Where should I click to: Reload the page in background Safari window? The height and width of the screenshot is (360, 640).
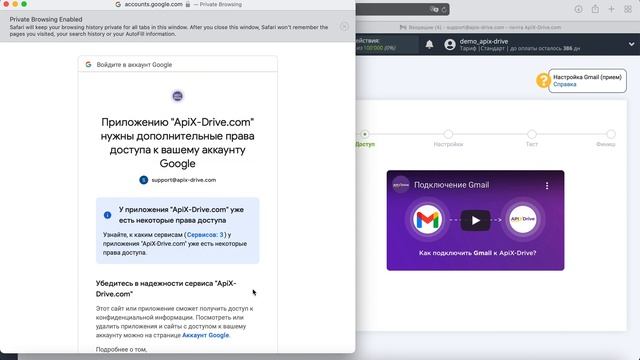click(x=444, y=9)
